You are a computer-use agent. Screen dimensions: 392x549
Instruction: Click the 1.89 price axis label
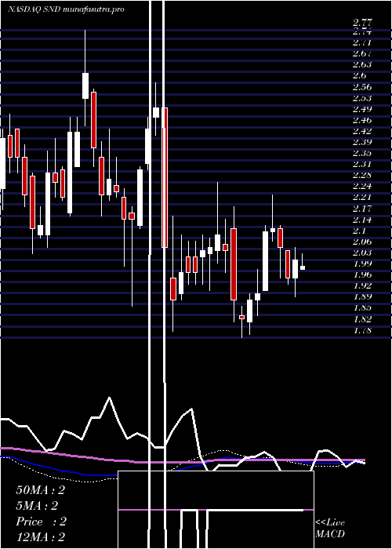(x=362, y=297)
